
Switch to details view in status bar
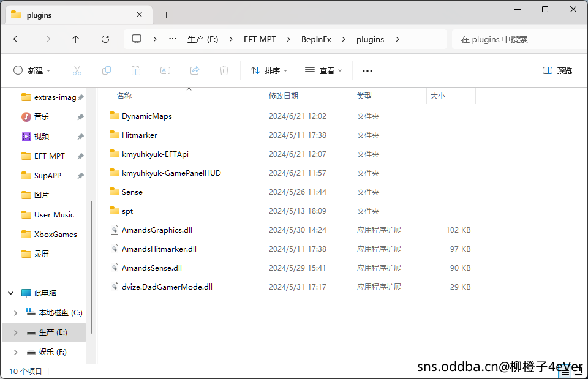pyautogui.click(x=564, y=371)
